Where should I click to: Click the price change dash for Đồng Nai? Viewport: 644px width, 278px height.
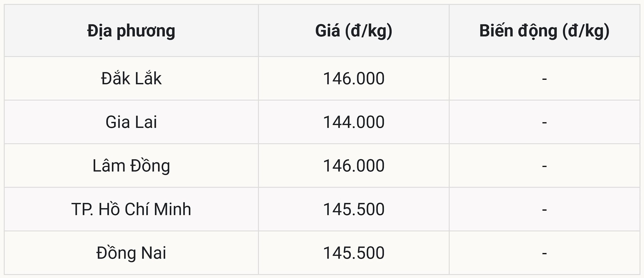544,254
